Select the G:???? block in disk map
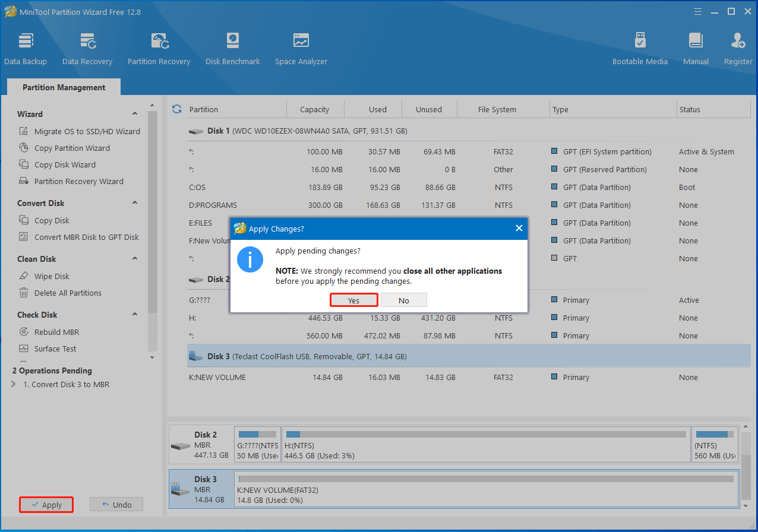The image size is (758, 532). 257,445
